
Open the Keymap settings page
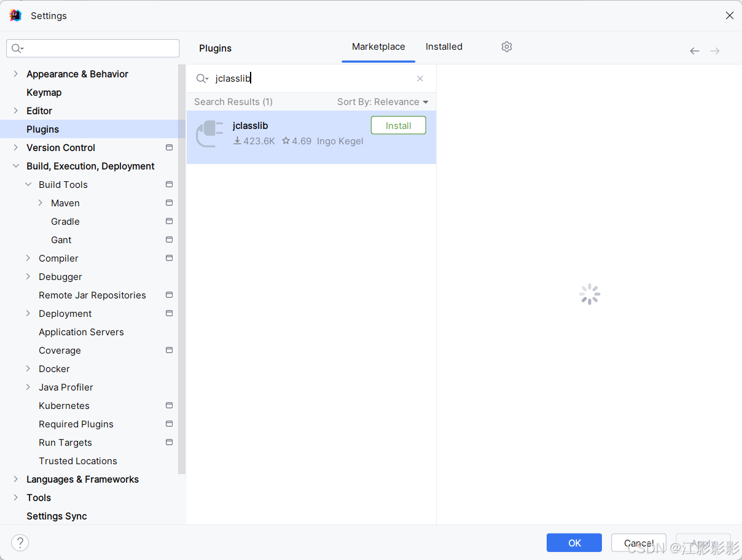pos(44,92)
